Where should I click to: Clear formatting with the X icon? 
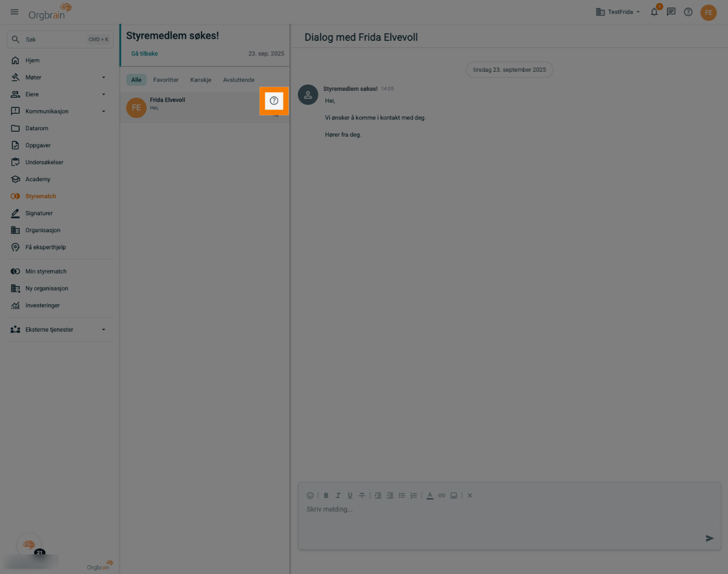[x=470, y=495]
